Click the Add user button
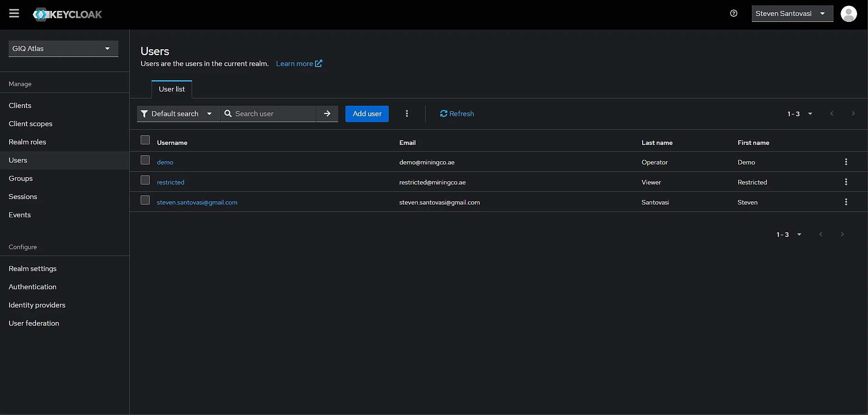This screenshot has width=868, height=415. (x=367, y=114)
